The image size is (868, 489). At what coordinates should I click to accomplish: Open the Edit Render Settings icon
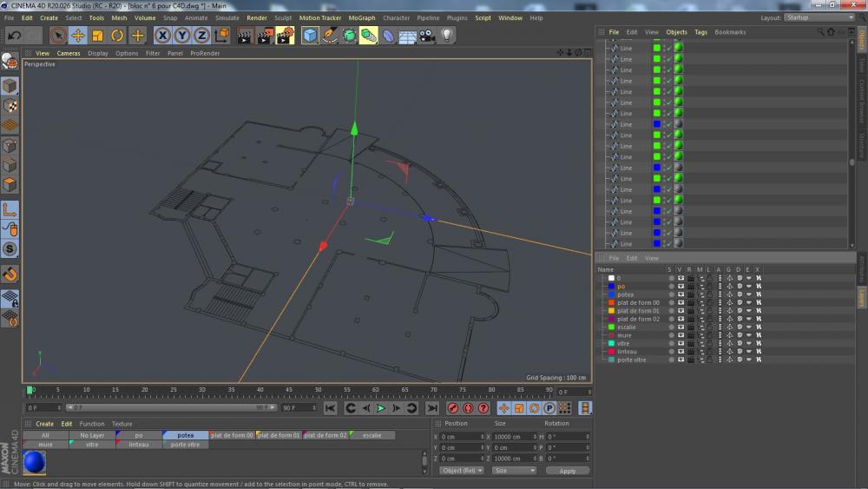(x=285, y=36)
